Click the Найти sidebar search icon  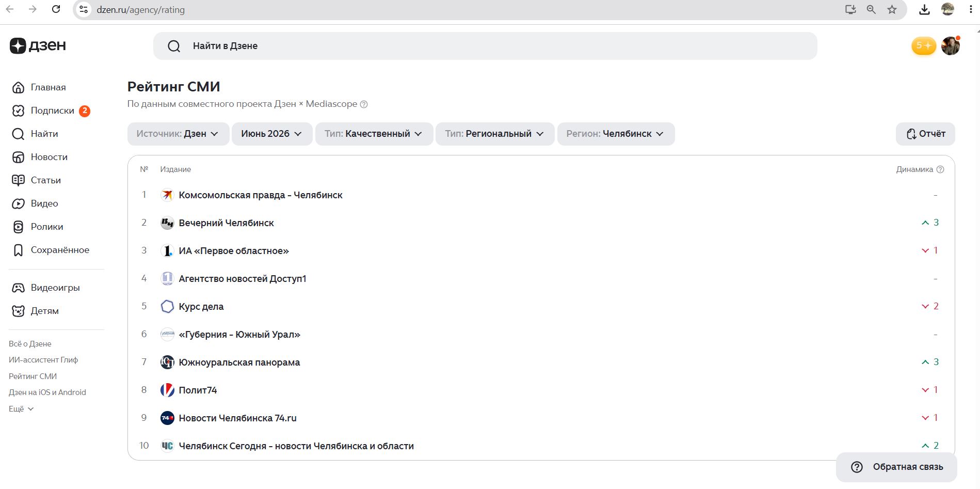coord(18,134)
